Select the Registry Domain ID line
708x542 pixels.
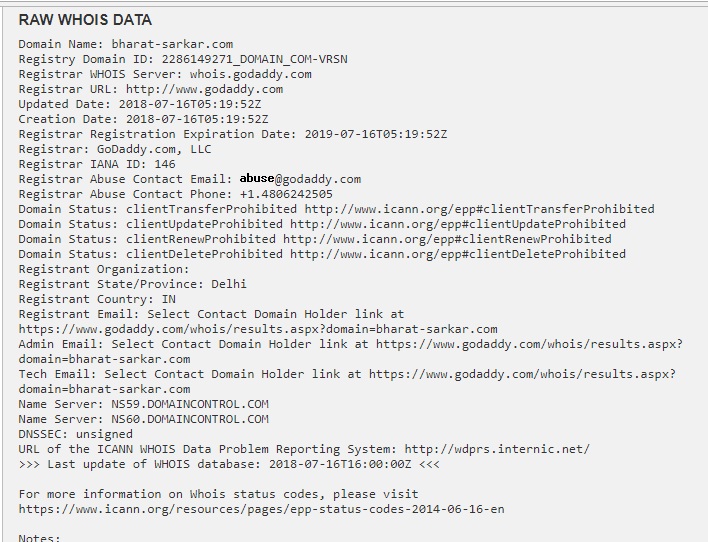pos(183,59)
